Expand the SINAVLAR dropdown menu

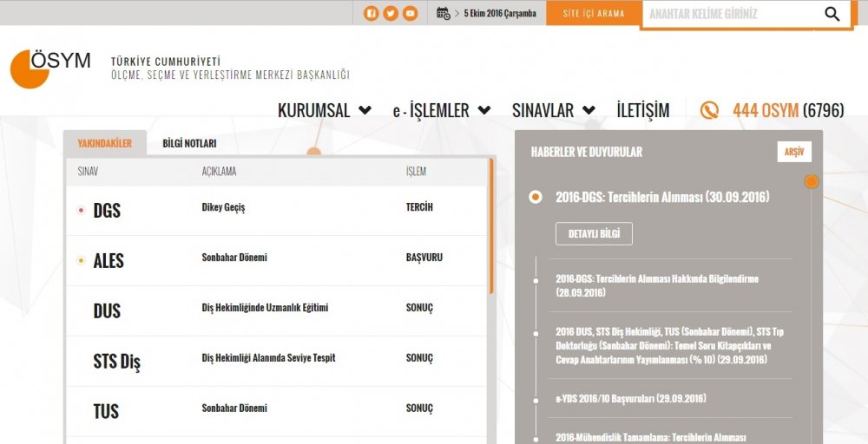(553, 111)
